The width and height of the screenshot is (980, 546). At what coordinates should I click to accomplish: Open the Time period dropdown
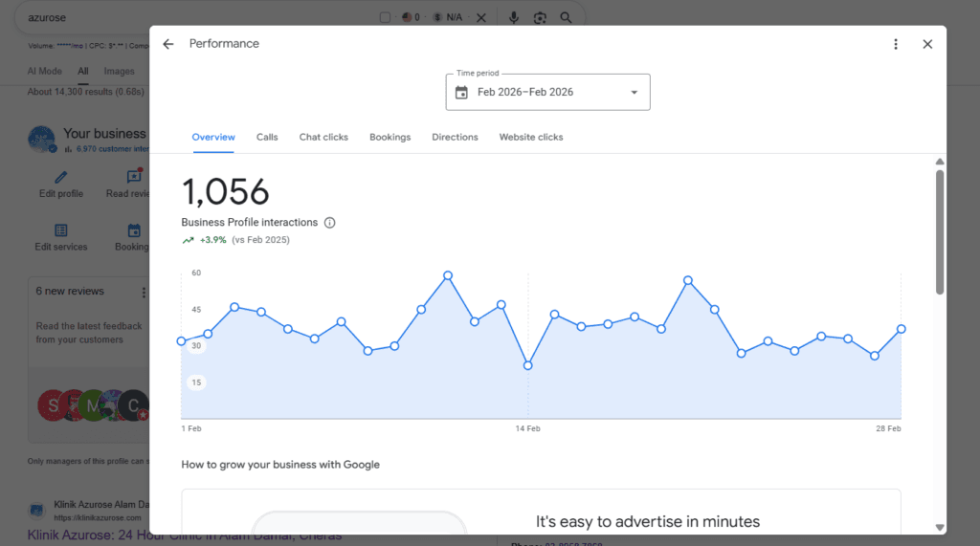tap(547, 92)
